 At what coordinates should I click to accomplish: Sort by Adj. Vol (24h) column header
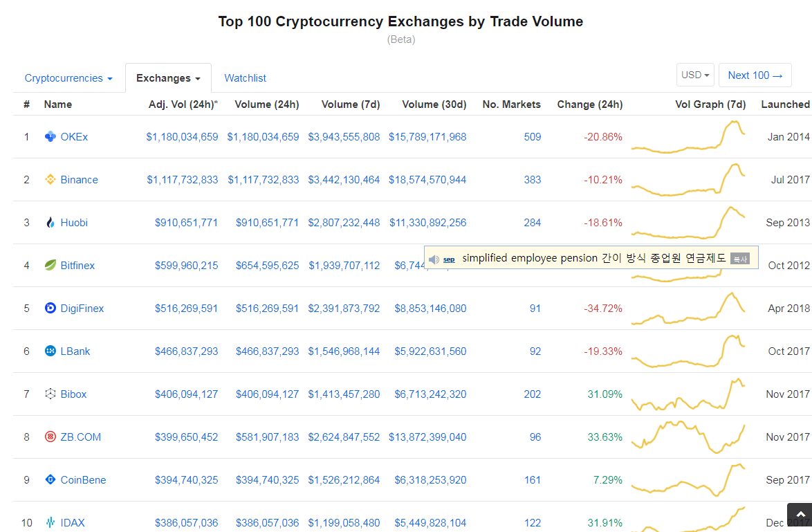click(x=183, y=104)
